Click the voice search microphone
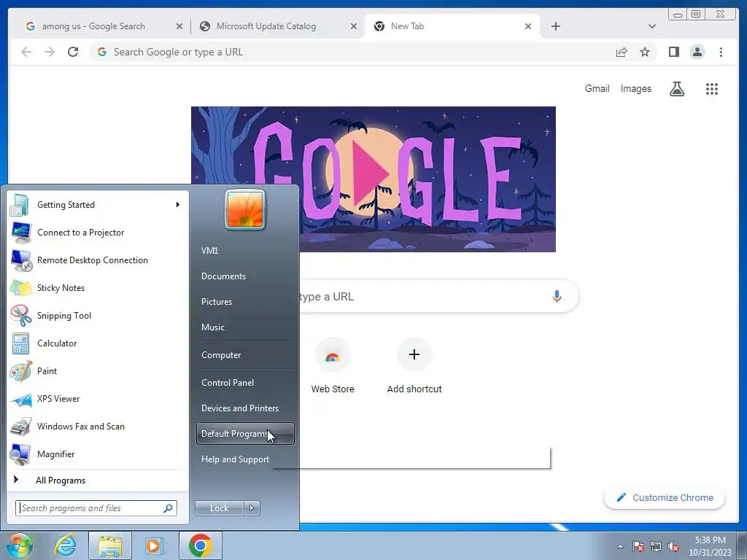 coord(557,296)
